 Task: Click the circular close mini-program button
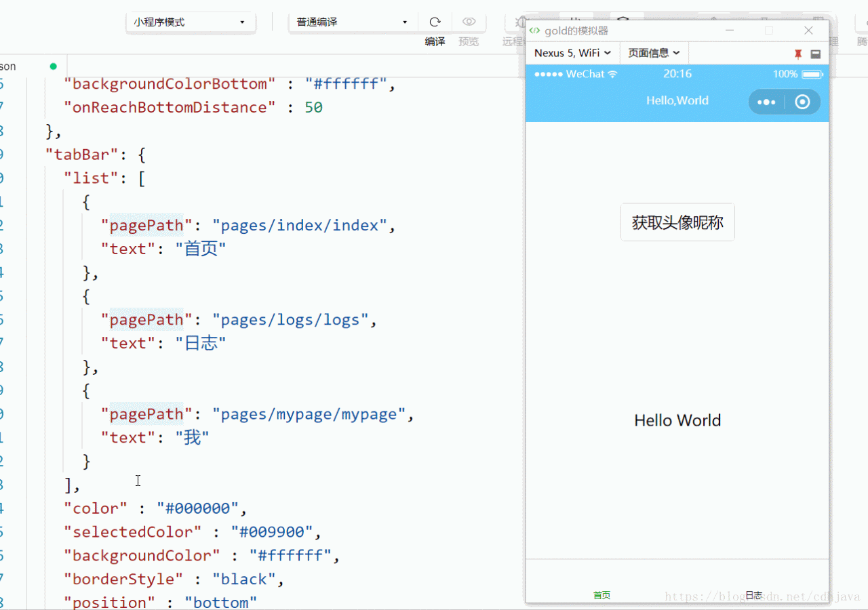tap(802, 102)
